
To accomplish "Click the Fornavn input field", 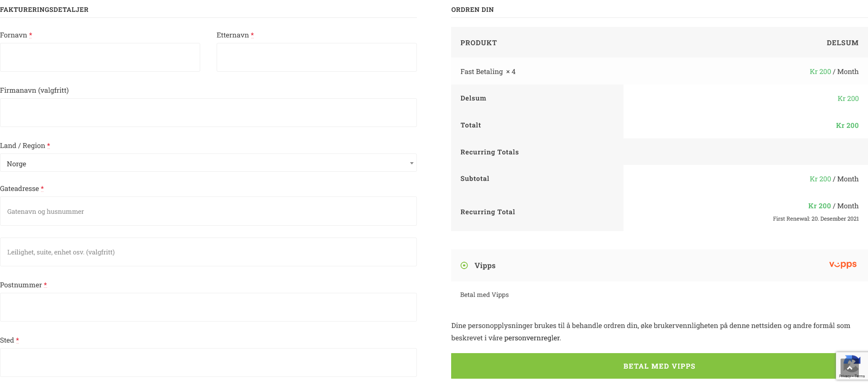I will click(x=100, y=57).
